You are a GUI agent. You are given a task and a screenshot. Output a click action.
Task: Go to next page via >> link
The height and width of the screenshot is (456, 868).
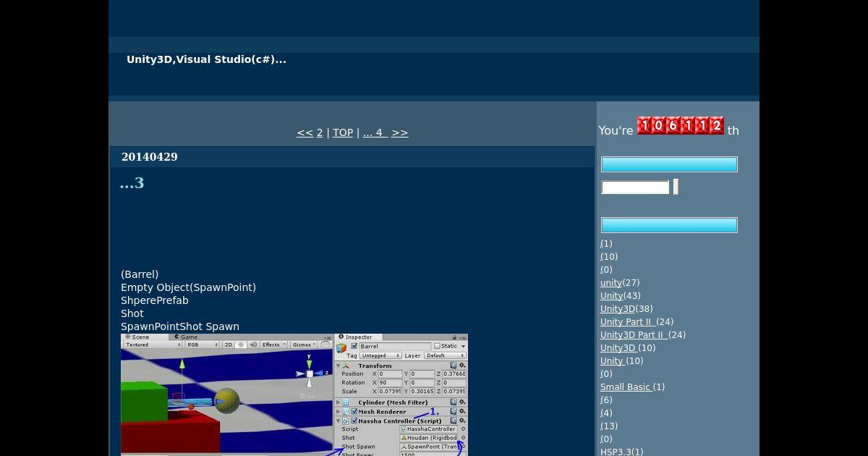[x=399, y=132]
